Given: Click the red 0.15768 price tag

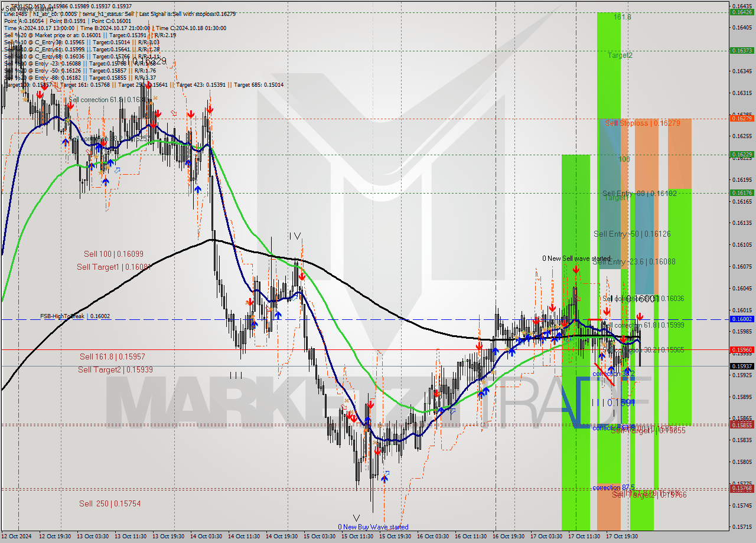Looking at the screenshot, I should [741, 488].
